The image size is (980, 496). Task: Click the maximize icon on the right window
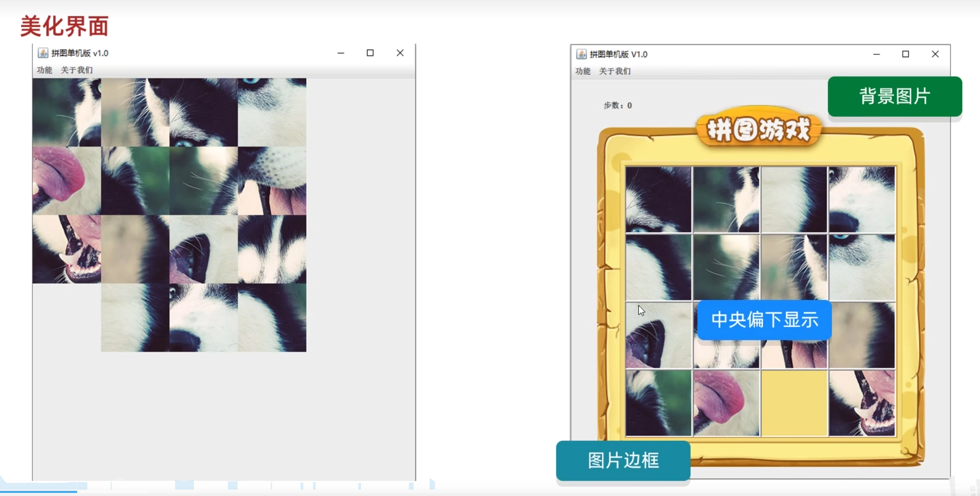pos(906,54)
